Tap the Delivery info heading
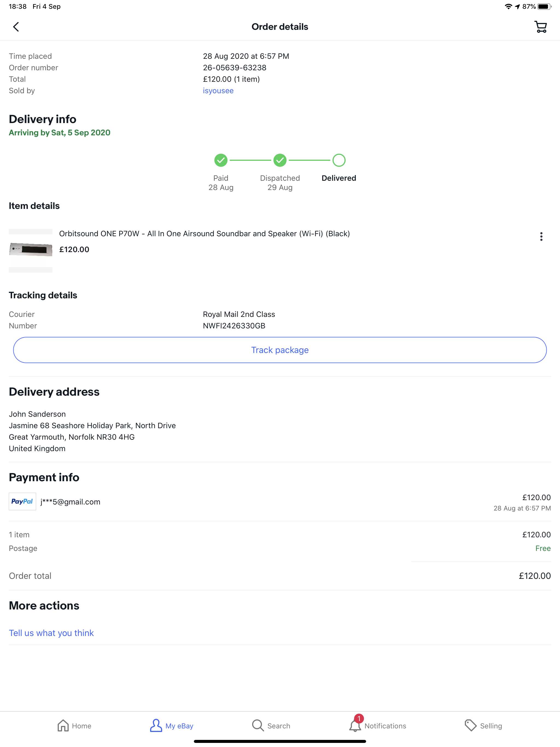 tap(43, 119)
